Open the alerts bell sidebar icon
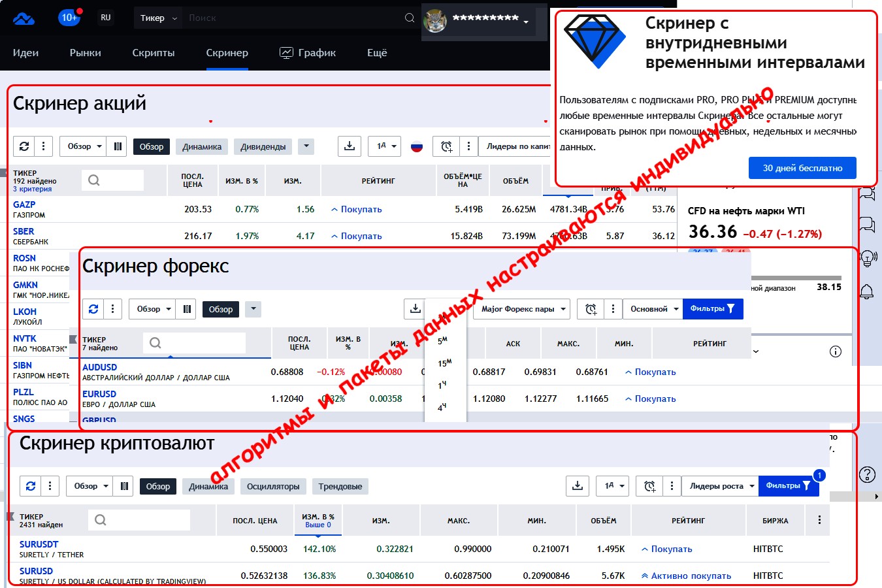The width and height of the screenshot is (882, 588). 867,292
